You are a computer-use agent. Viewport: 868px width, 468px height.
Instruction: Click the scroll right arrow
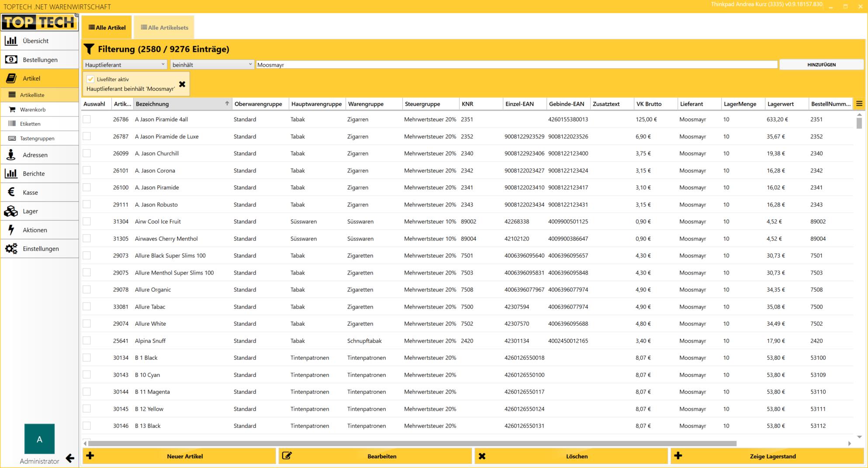[849, 444]
